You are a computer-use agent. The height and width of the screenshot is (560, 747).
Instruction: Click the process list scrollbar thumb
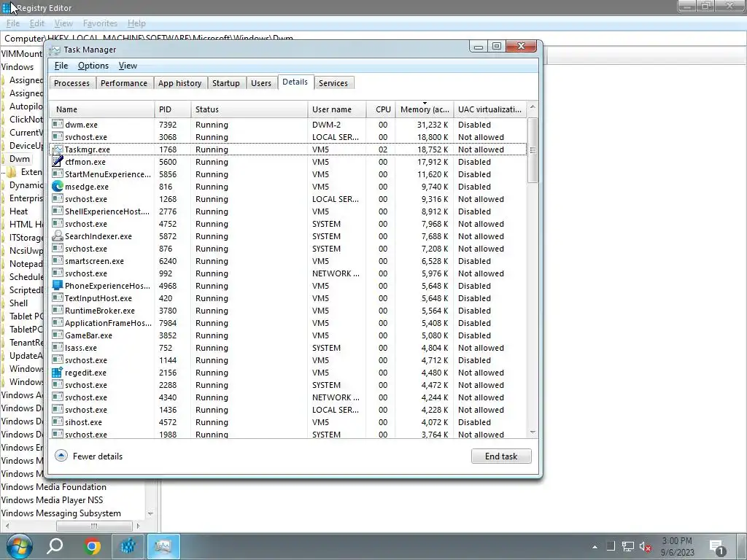533,150
